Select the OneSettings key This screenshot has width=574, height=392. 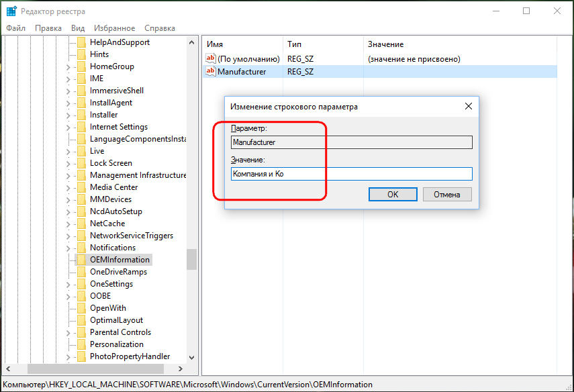click(x=111, y=284)
